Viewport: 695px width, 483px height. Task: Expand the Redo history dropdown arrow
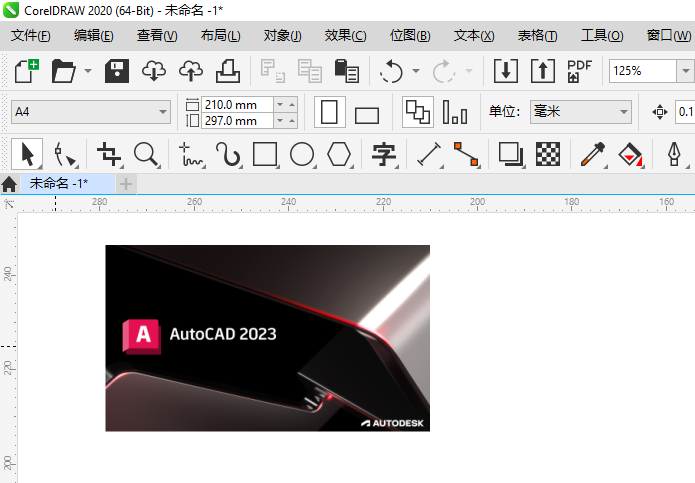[469, 71]
